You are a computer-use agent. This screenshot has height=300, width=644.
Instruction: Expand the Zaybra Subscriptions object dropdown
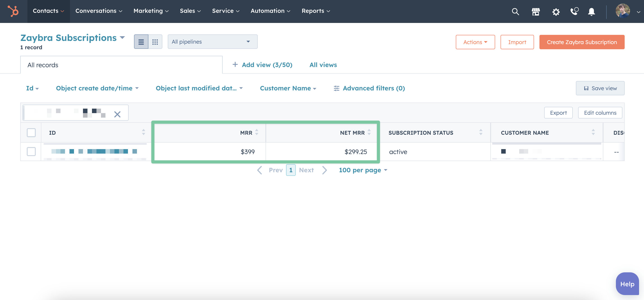click(x=72, y=38)
